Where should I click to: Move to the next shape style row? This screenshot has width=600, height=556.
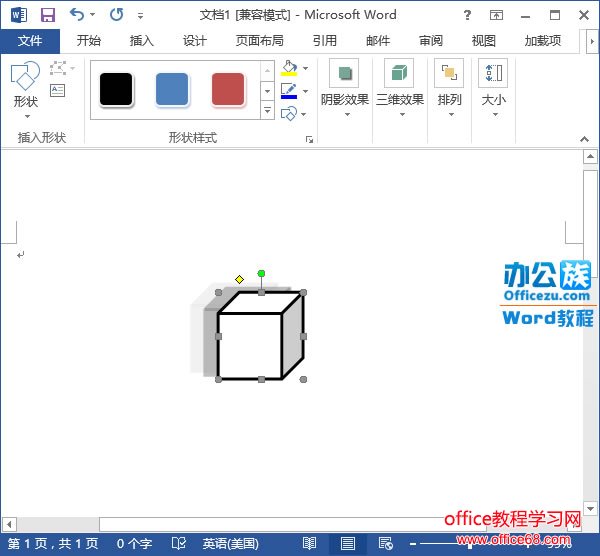[267, 91]
